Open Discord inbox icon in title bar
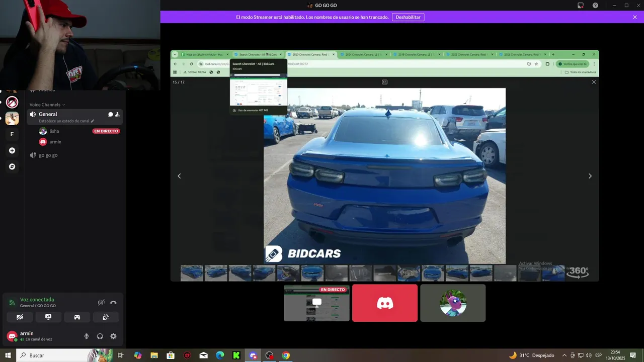Viewport: 644px width, 362px height. tap(580, 6)
